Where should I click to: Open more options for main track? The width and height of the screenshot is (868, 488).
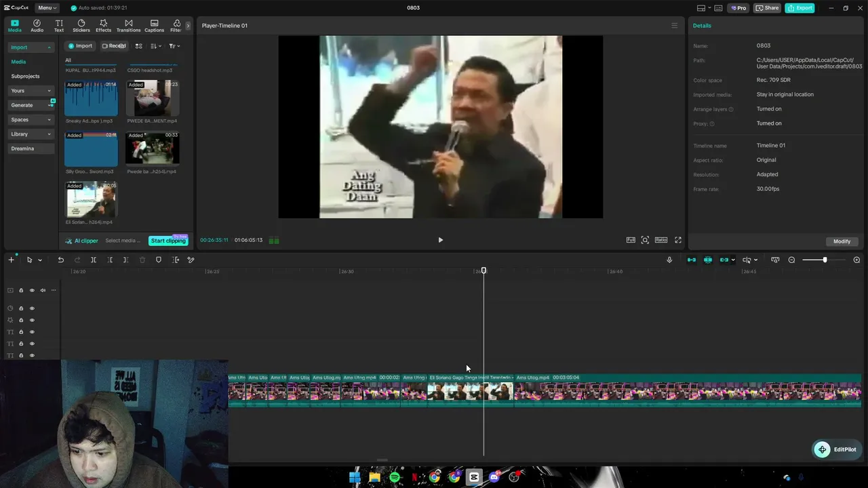pyautogui.click(x=54, y=290)
